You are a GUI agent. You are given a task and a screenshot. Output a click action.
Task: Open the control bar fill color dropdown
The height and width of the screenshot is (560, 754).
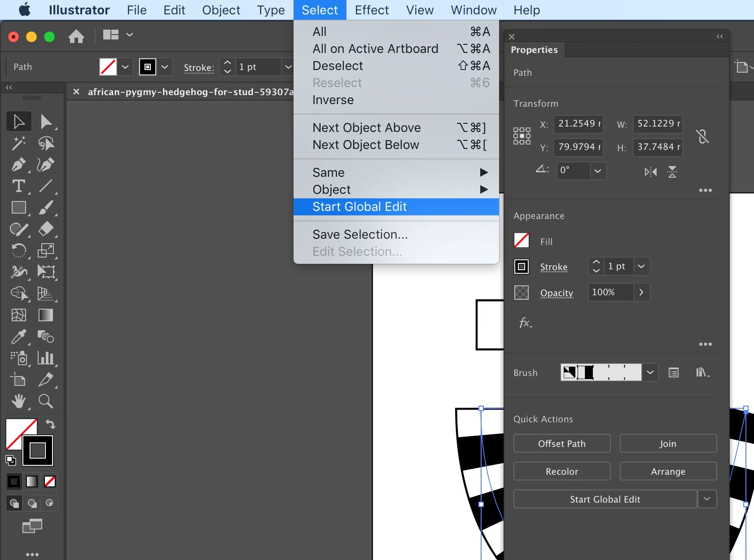125,67
